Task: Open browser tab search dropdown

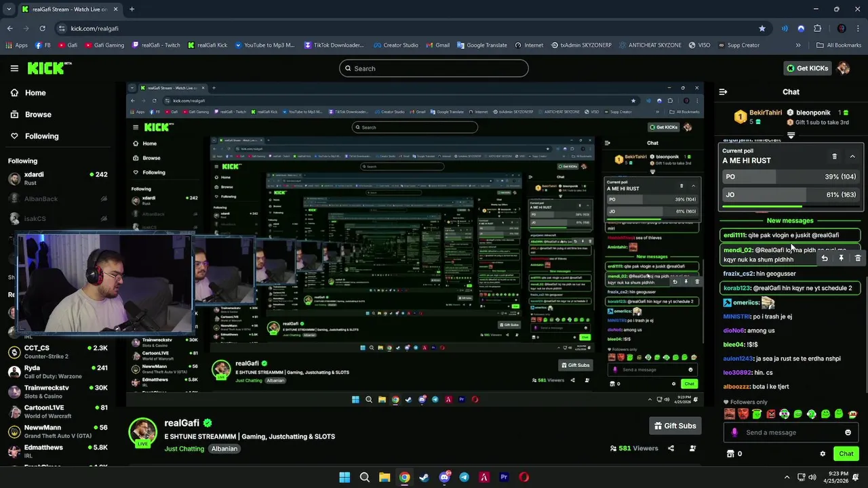Action: [x=9, y=9]
